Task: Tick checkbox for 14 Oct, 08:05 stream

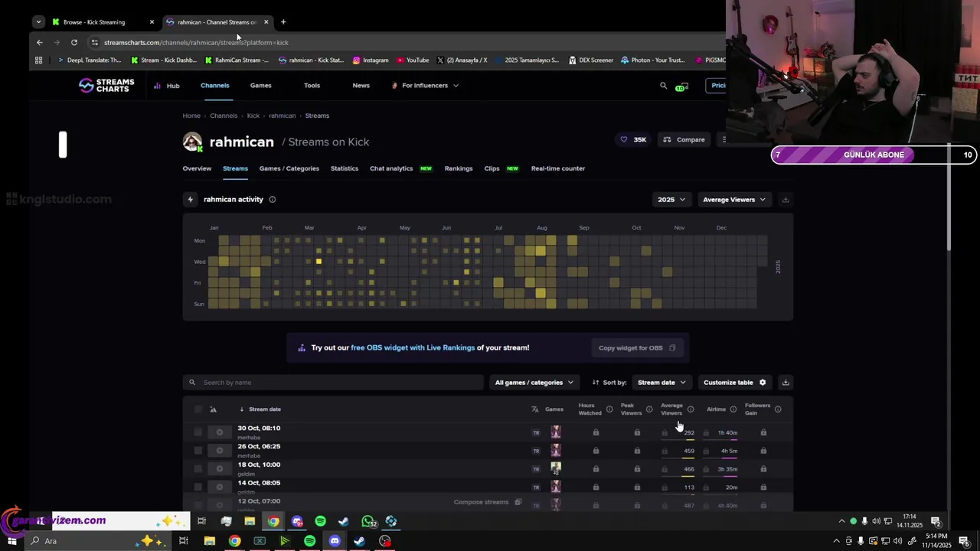Action: [x=198, y=487]
